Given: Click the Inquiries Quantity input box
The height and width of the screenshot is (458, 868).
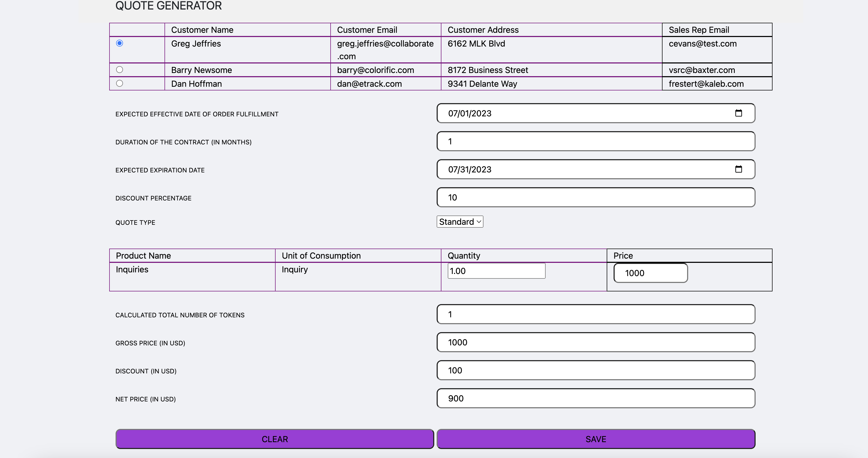Looking at the screenshot, I should click(496, 271).
